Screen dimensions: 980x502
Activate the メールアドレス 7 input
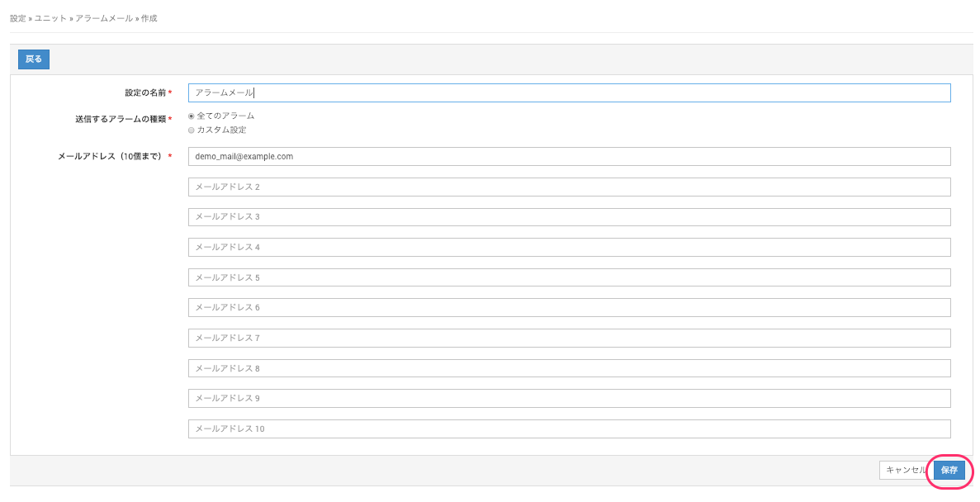569,338
